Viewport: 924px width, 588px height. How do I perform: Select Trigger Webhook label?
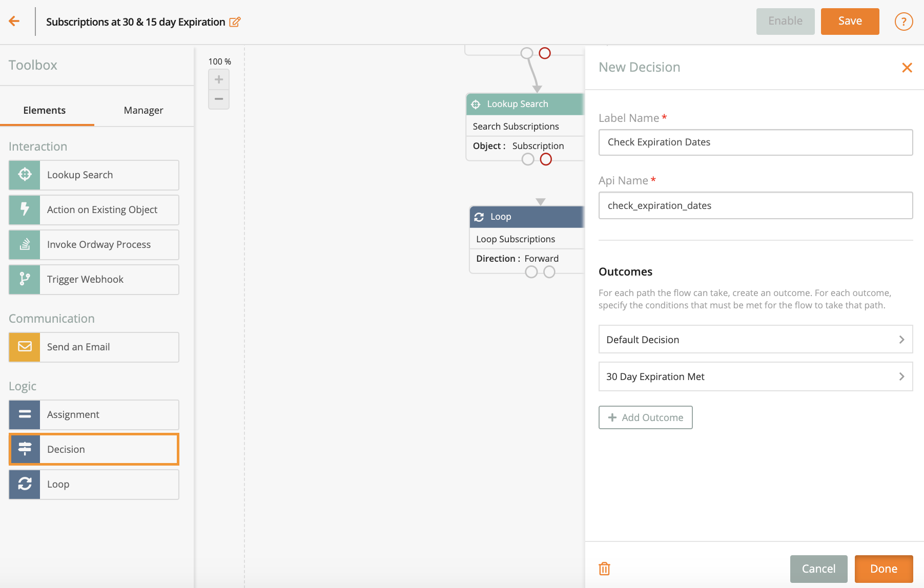coord(85,279)
